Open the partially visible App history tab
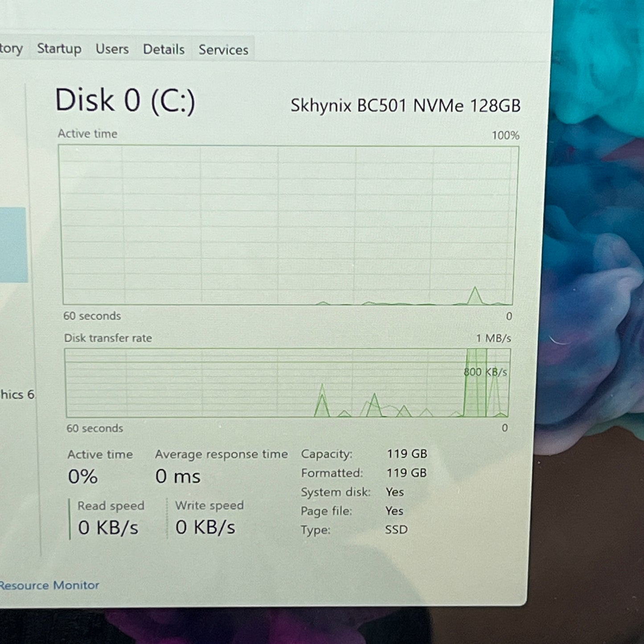The image size is (644, 644). click(11, 48)
